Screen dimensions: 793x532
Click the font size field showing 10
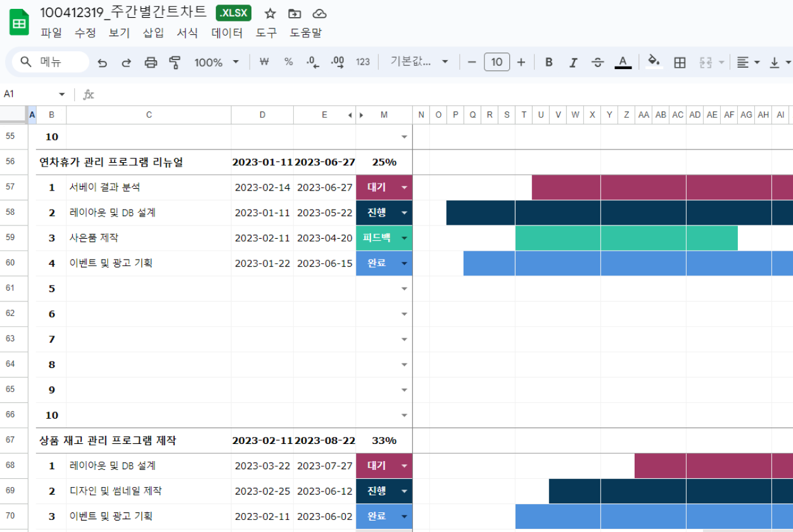click(x=497, y=62)
